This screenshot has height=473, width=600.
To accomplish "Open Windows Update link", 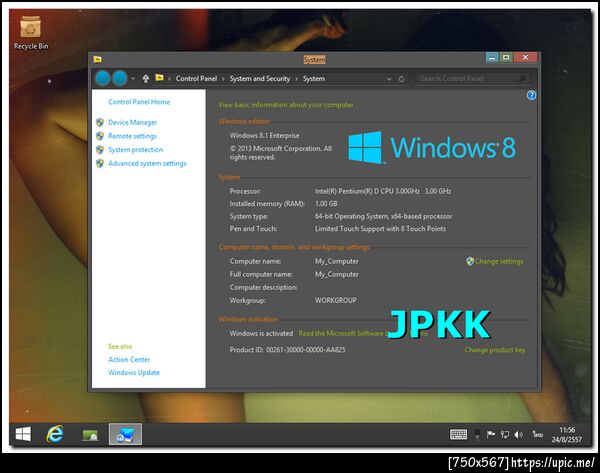I will tap(134, 373).
